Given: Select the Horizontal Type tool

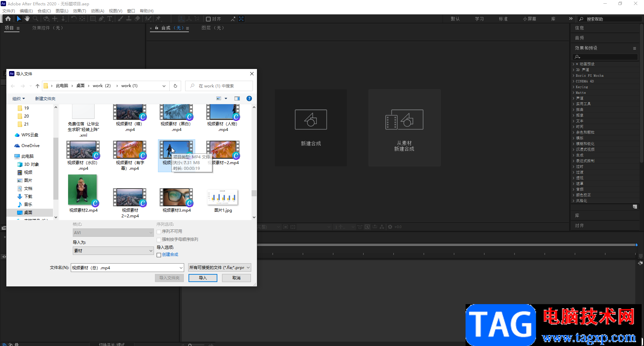Looking at the screenshot, I should point(110,19).
